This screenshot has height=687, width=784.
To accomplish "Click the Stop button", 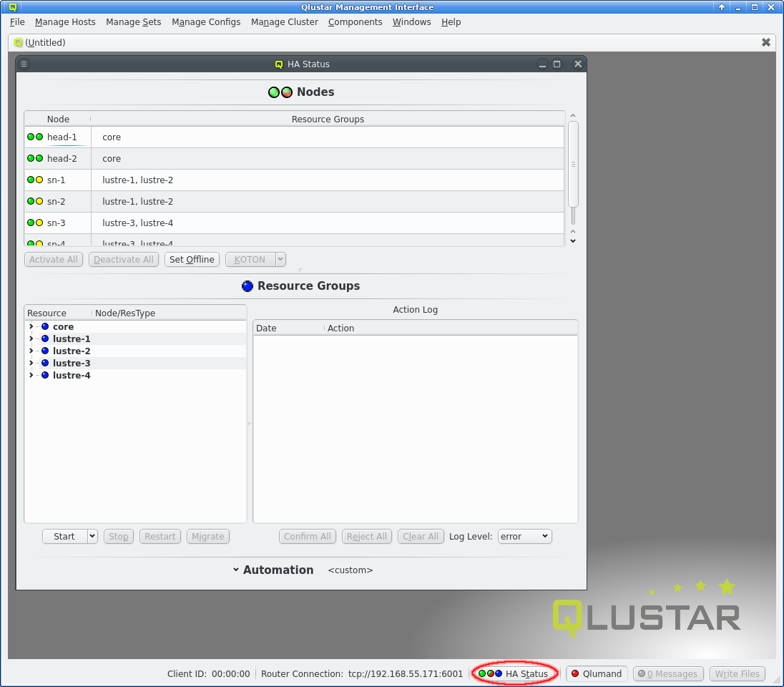I will pos(119,537).
